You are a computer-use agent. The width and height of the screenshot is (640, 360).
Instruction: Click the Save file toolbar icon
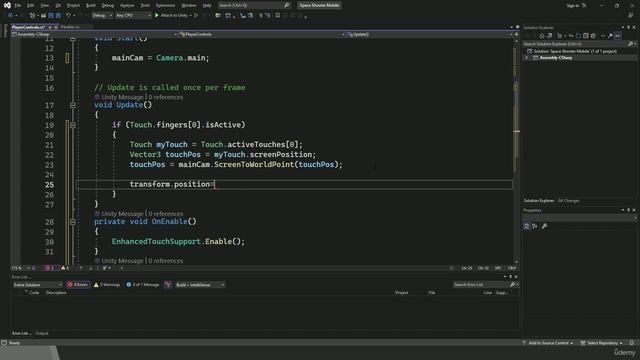coord(51,16)
